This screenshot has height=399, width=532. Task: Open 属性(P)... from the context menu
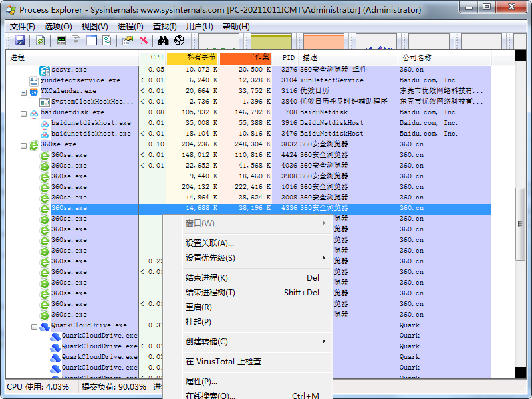click(x=257, y=382)
